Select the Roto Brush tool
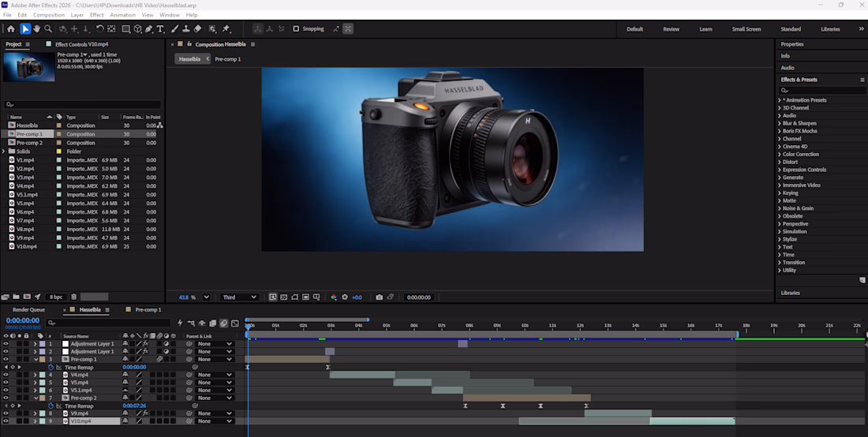The height and width of the screenshot is (437, 868). pos(212,28)
